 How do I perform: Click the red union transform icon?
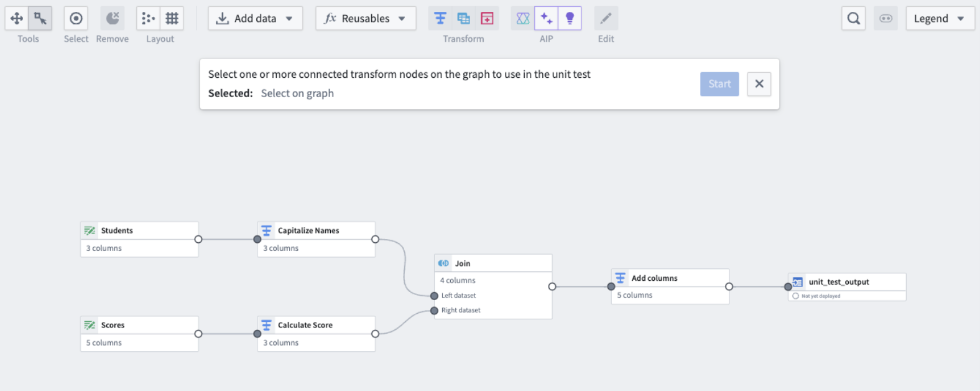click(488, 19)
